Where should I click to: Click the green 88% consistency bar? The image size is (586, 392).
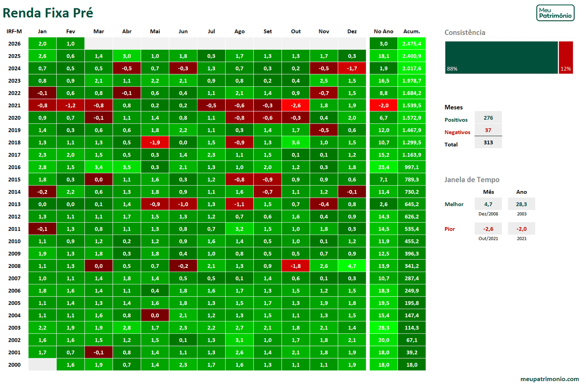pos(501,57)
